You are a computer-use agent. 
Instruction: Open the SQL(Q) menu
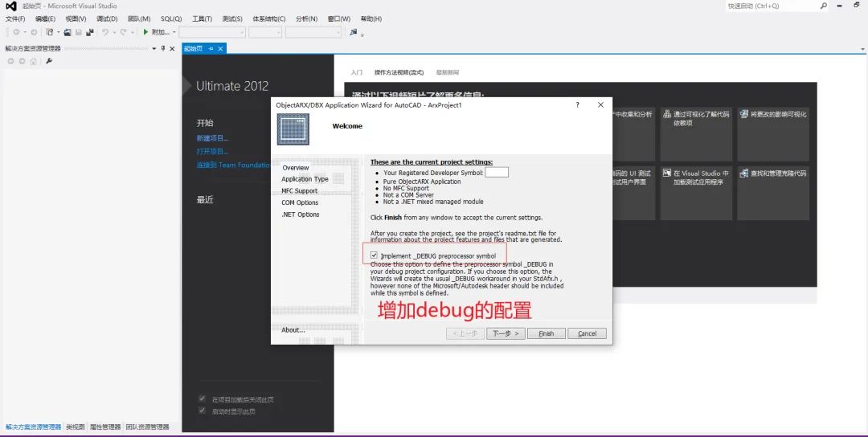[x=171, y=18]
